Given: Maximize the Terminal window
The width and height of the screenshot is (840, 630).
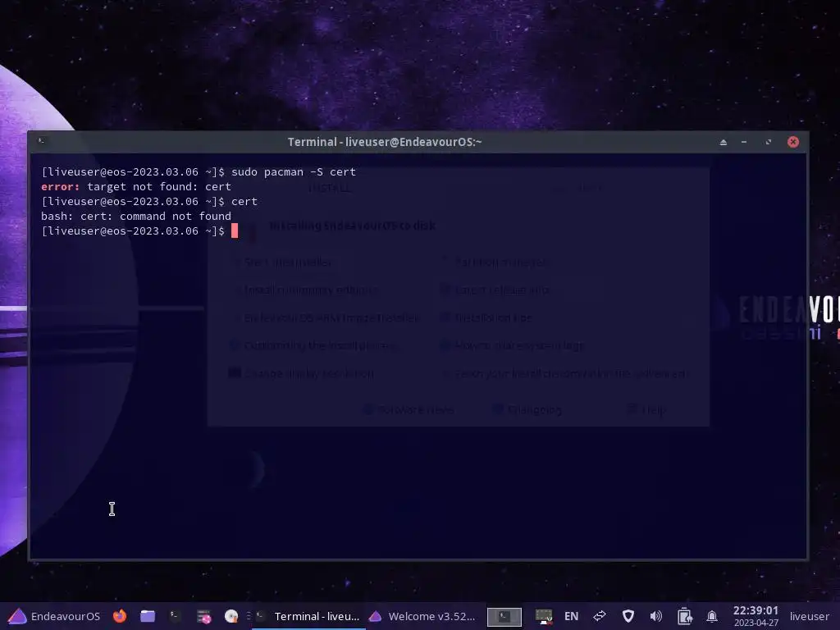Looking at the screenshot, I should pos(769,142).
